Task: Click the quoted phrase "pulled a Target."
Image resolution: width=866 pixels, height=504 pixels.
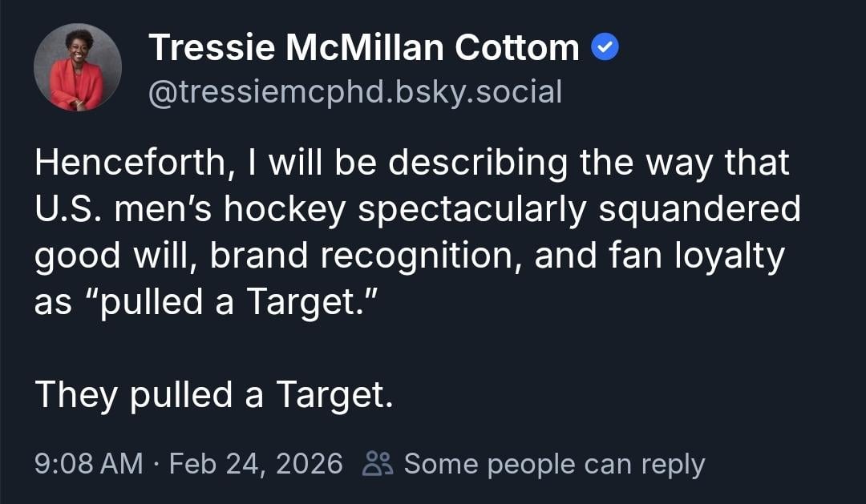Action: 226,302
